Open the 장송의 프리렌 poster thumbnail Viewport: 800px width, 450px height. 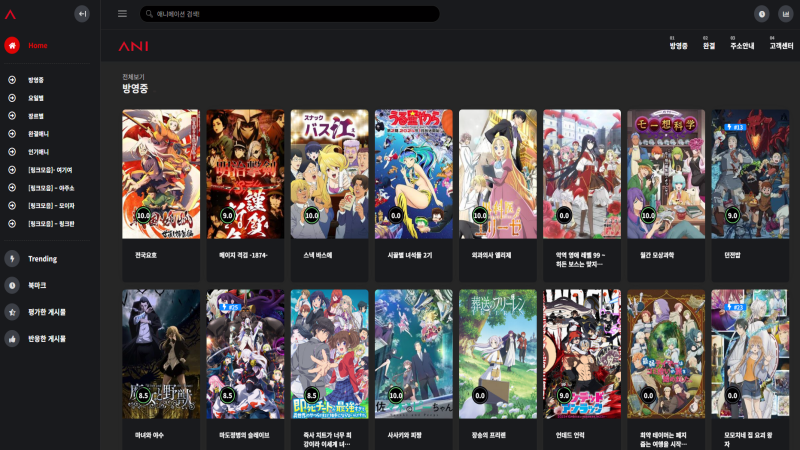(x=497, y=353)
